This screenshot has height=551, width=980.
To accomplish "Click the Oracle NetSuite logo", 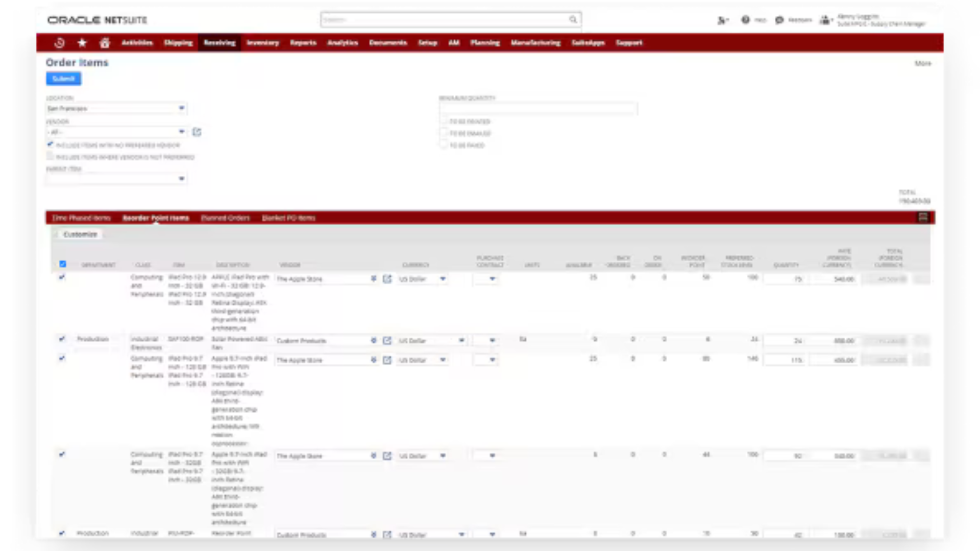I will (97, 20).
